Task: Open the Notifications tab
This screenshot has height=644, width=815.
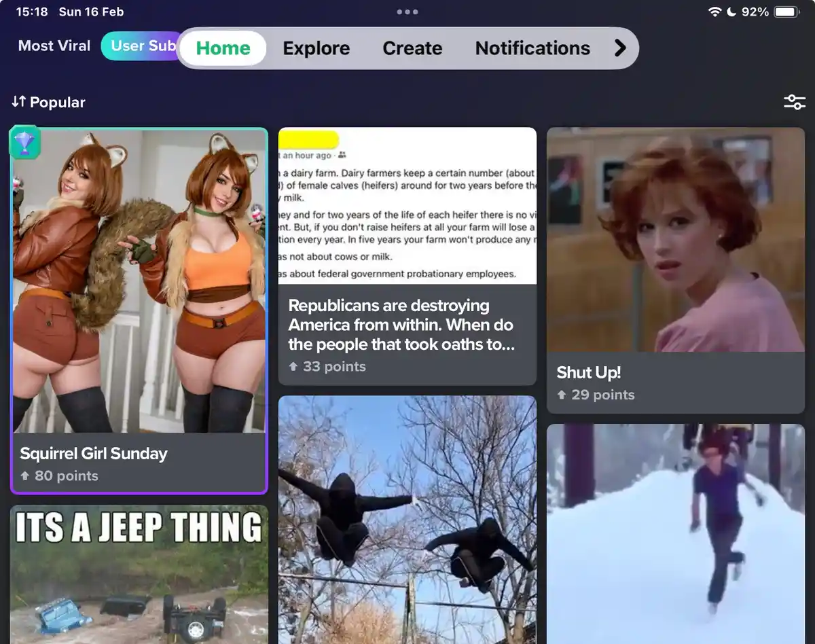Action: coord(532,48)
